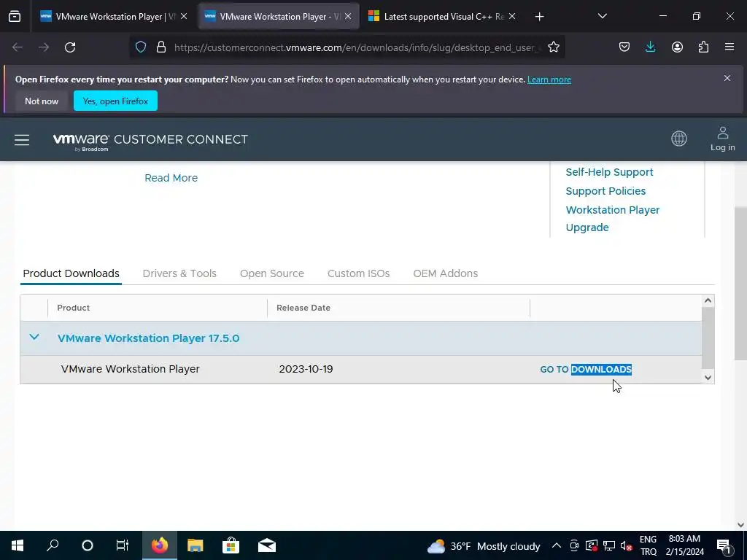The height and width of the screenshot is (560, 747).
Task: View site security padlock info
Action: click(161, 47)
